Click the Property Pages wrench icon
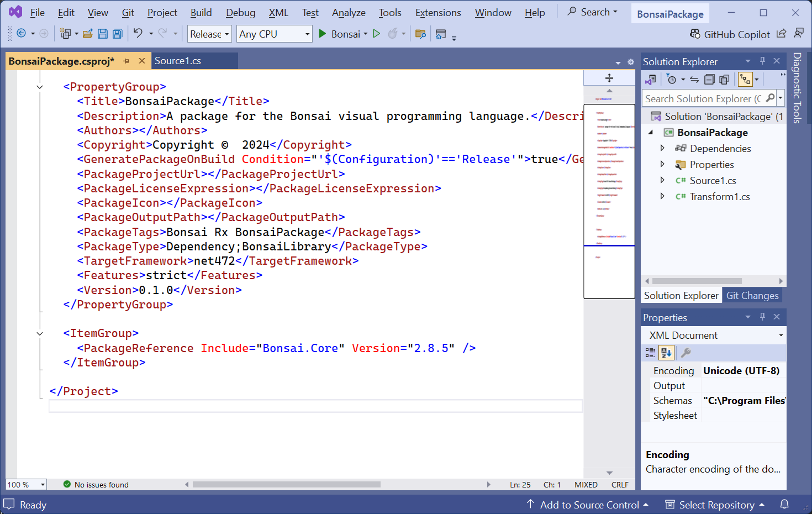The image size is (812, 514). [x=686, y=352]
